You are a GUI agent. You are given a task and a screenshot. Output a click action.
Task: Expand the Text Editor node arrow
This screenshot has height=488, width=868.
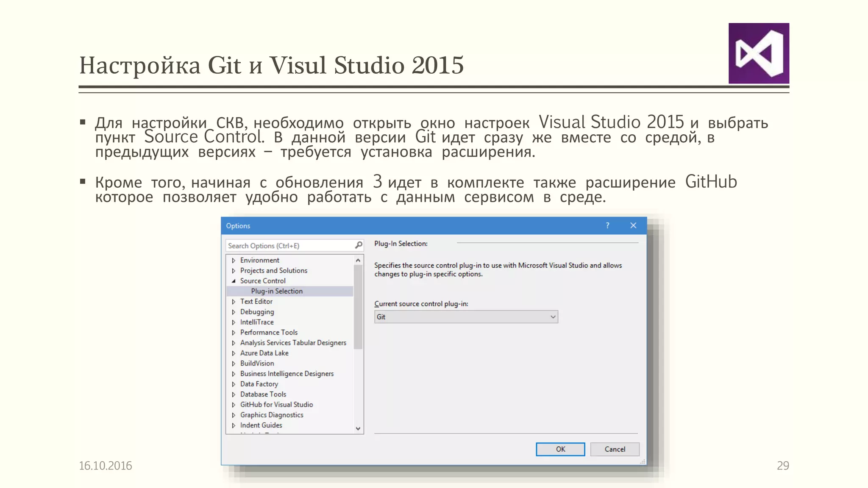[x=234, y=302]
